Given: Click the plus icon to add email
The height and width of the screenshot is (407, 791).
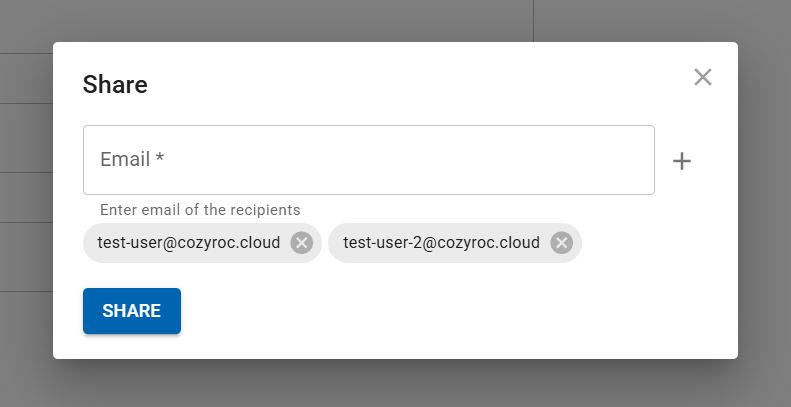Looking at the screenshot, I should [x=682, y=161].
